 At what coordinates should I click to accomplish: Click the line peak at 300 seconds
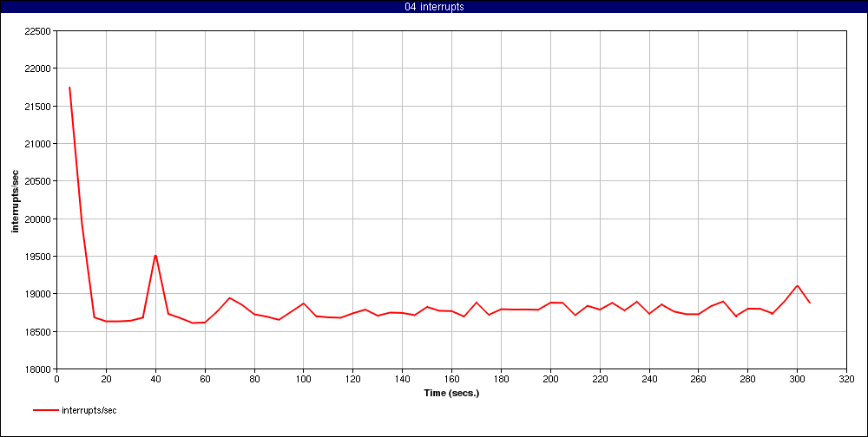[x=797, y=286]
